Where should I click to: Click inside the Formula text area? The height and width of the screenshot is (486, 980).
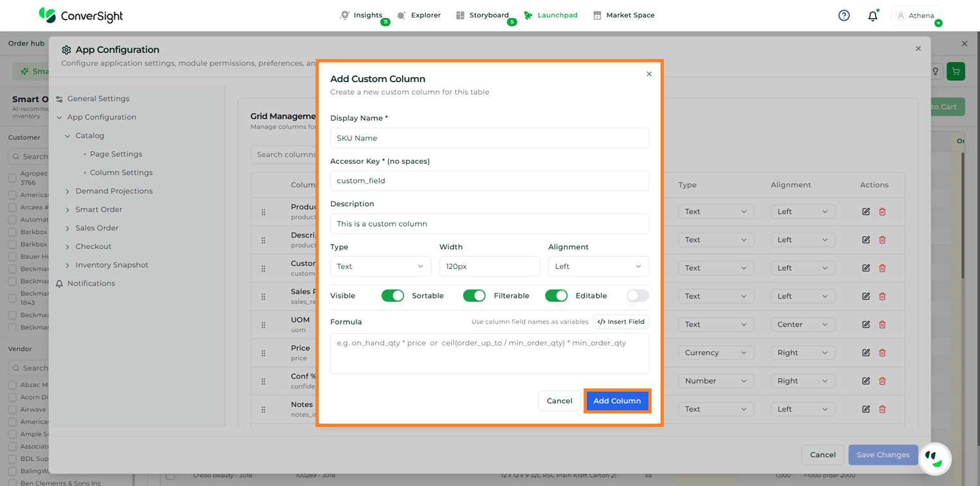pyautogui.click(x=489, y=353)
